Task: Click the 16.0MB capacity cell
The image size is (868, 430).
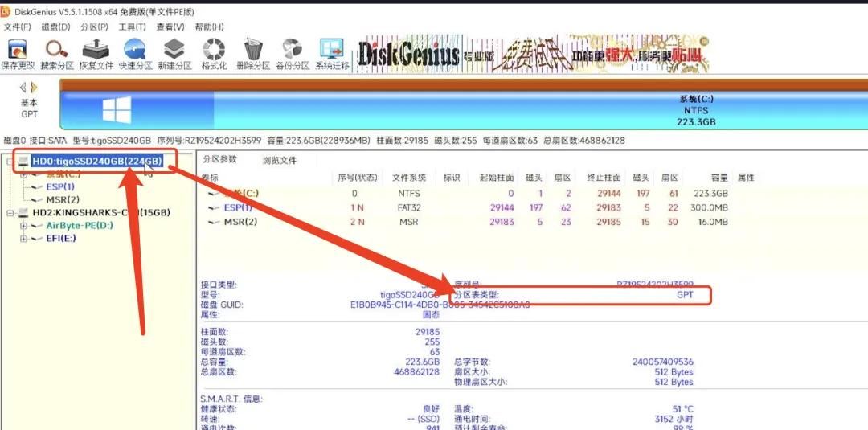Action: pos(713,222)
